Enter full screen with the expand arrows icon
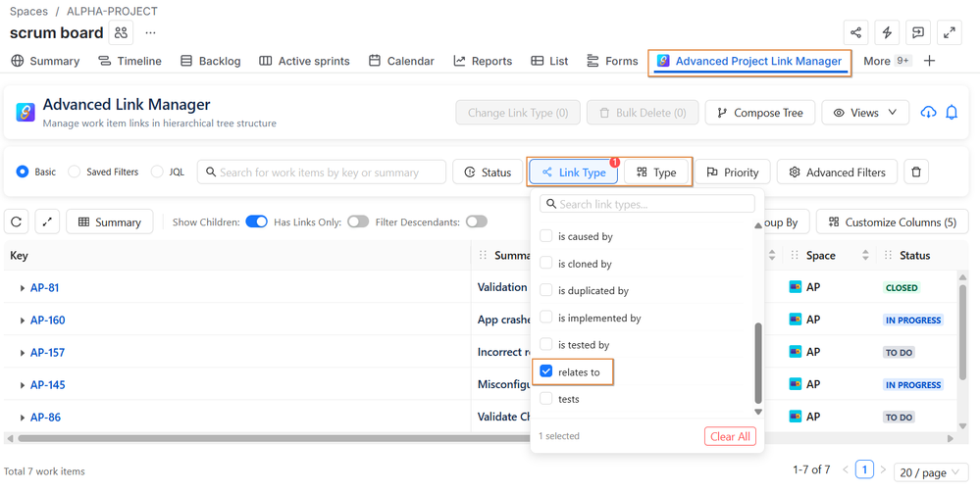 tap(950, 32)
